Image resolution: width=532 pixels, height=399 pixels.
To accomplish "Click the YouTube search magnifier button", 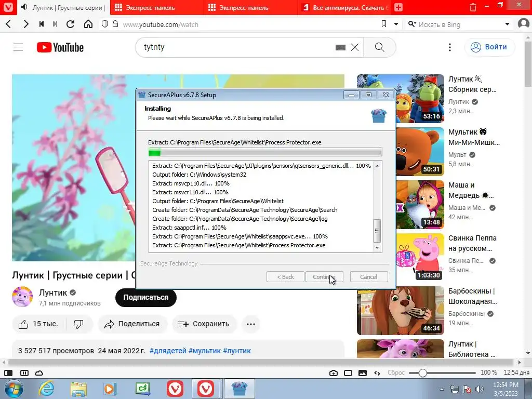I will pos(380,47).
